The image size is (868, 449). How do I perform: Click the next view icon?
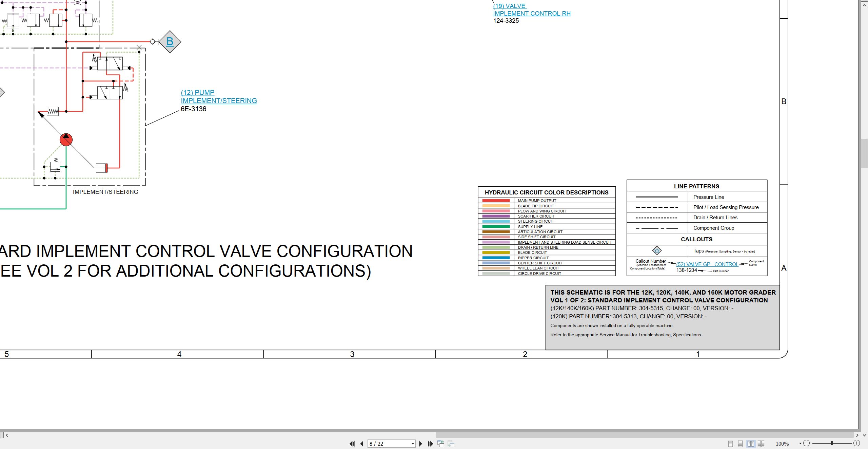[451, 444]
